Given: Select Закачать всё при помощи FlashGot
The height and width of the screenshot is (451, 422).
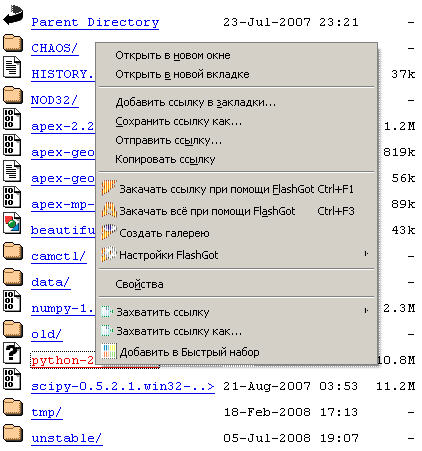Looking at the screenshot, I should coord(207,211).
